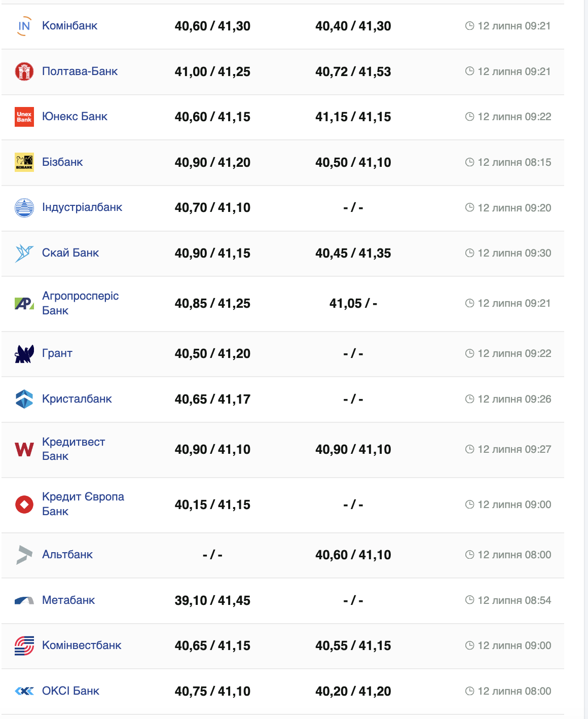Click the clock icon in Комінбанк row

469,26
